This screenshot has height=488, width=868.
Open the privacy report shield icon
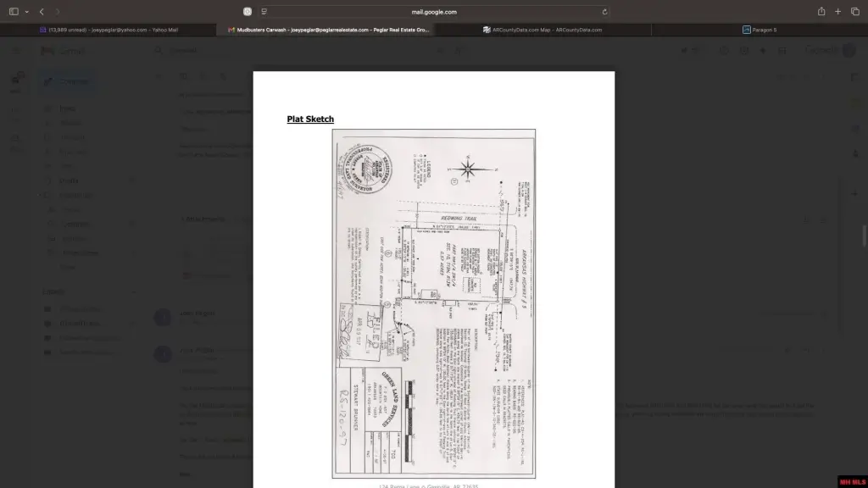click(247, 12)
